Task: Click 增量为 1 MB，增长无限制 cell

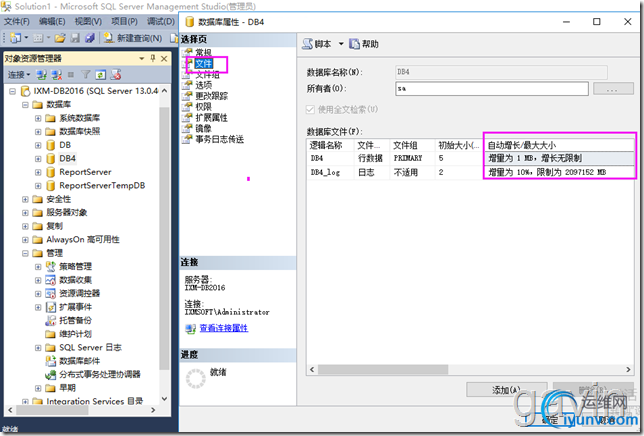Action: click(x=559, y=158)
